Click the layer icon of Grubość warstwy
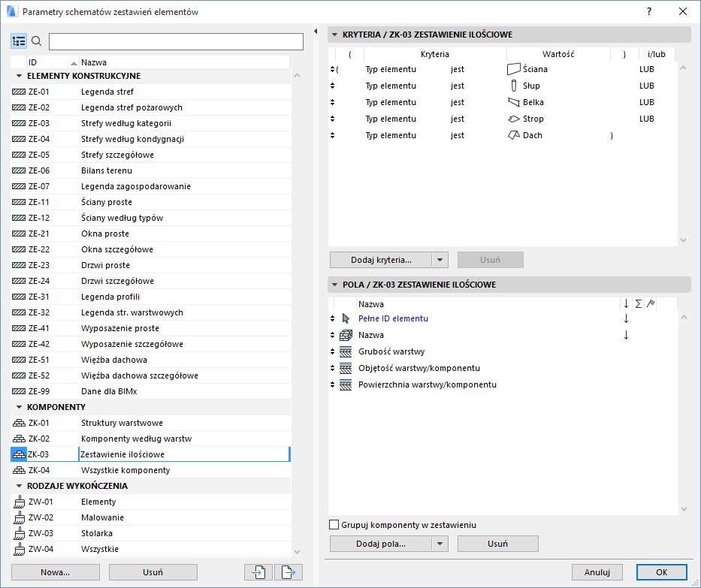 pos(346,351)
